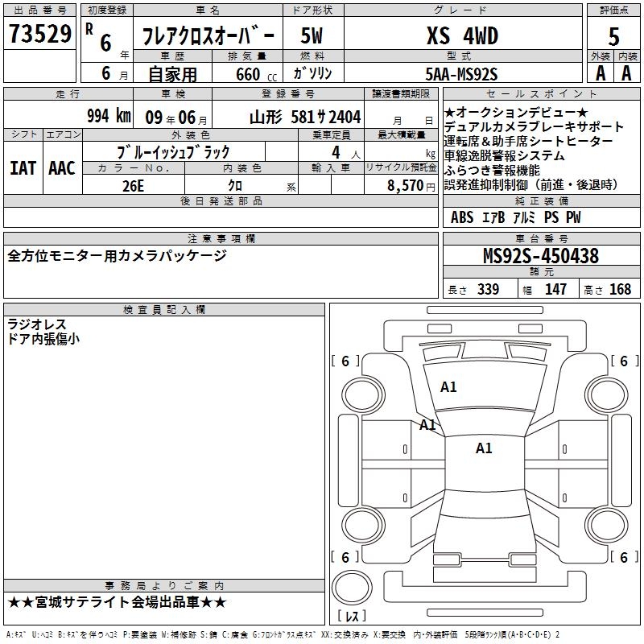Click the 車線逸脱警報システム line
This screenshot has width=644, height=644.
pos(505,155)
